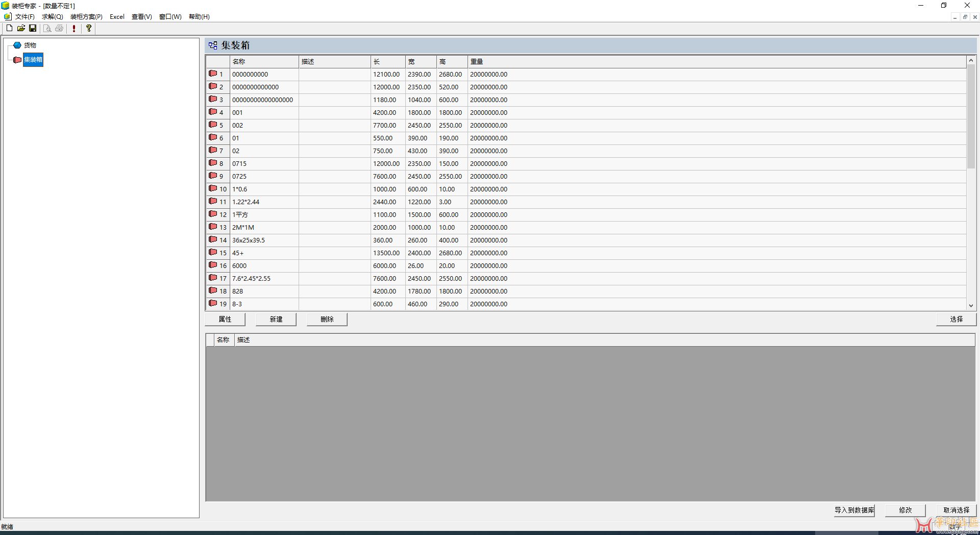This screenshot has height=535, width=980.
Task: Click the 导入到数据库 button
Action: pyautogui.click(x=854, y=510)
